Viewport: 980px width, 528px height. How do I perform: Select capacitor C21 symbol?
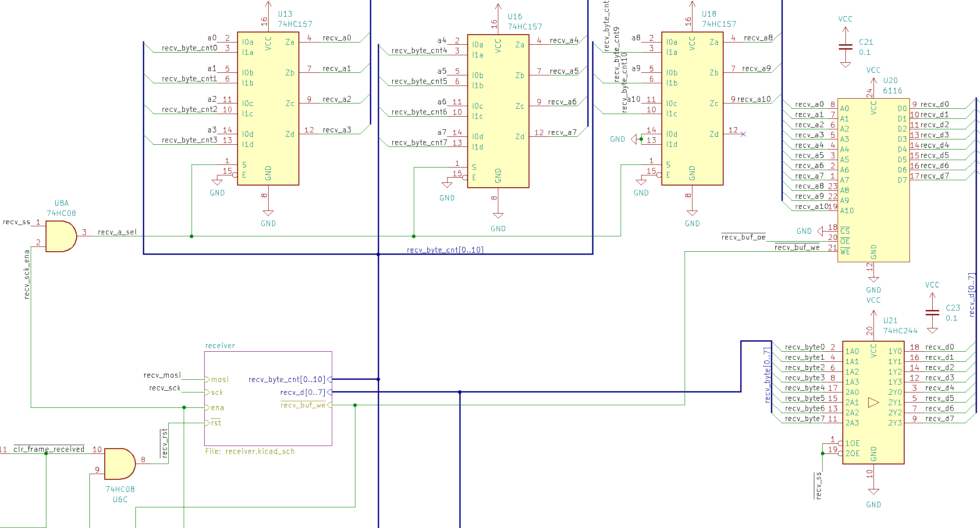click(x=845, y=47)
